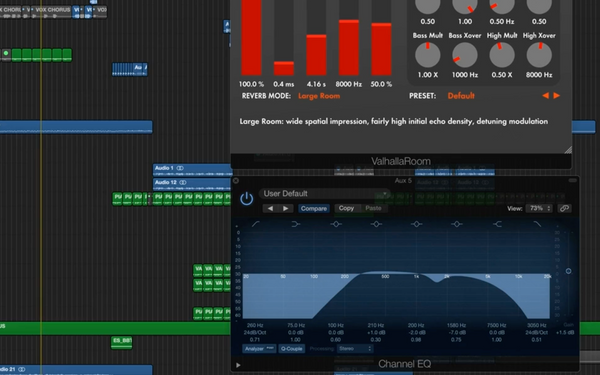Click the Compare button
This screenshot has height=375, width=600.
click(x=314, y=208)
